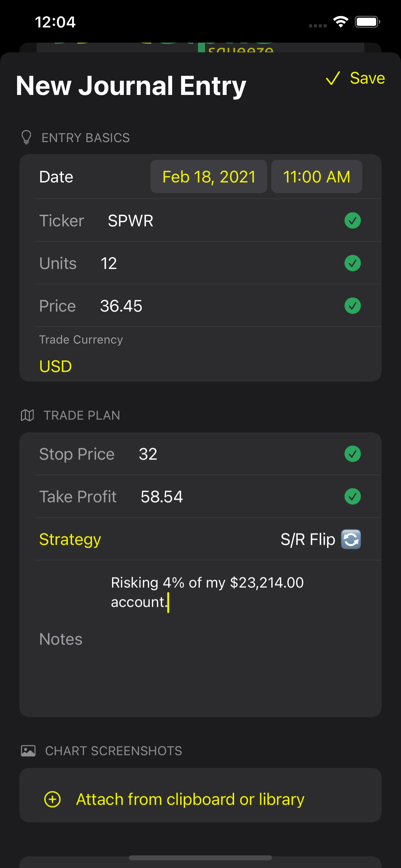This screenshot has width=401, height=868.
Task: Tap the image icon beside Chart Screenshots
Action: coord(28,751)
